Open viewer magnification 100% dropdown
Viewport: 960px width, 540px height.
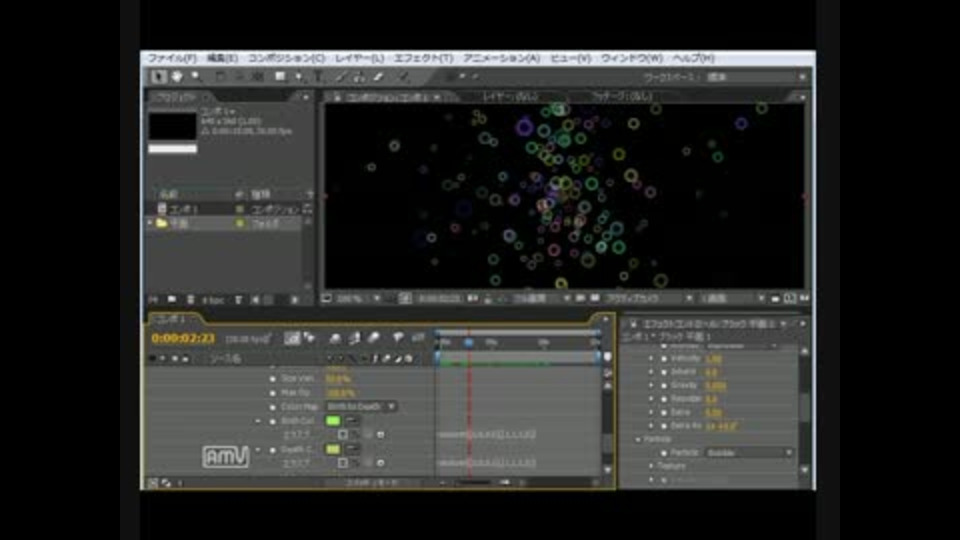click(358, 299)
